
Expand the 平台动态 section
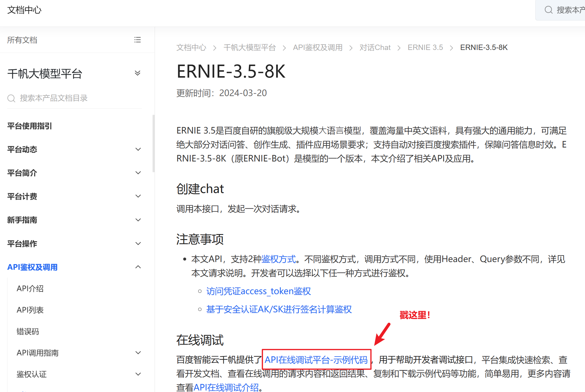[138, 149]
